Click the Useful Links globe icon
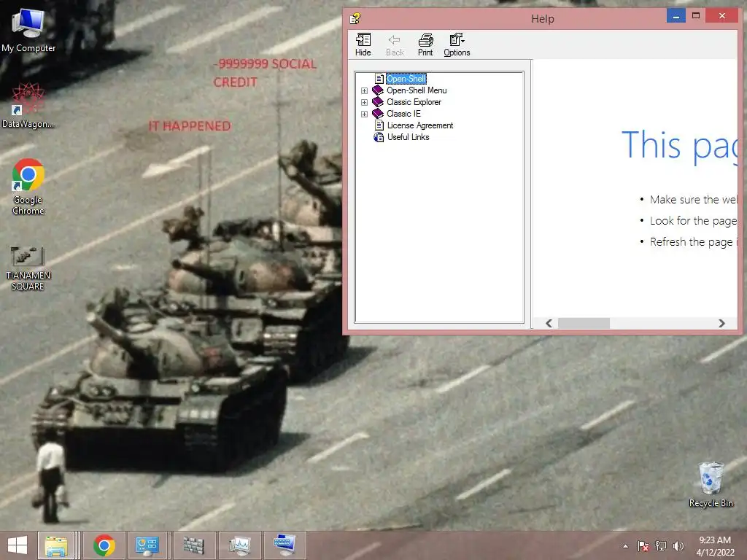The height and width of the screenshot is (560, 747). click(379, 137)
